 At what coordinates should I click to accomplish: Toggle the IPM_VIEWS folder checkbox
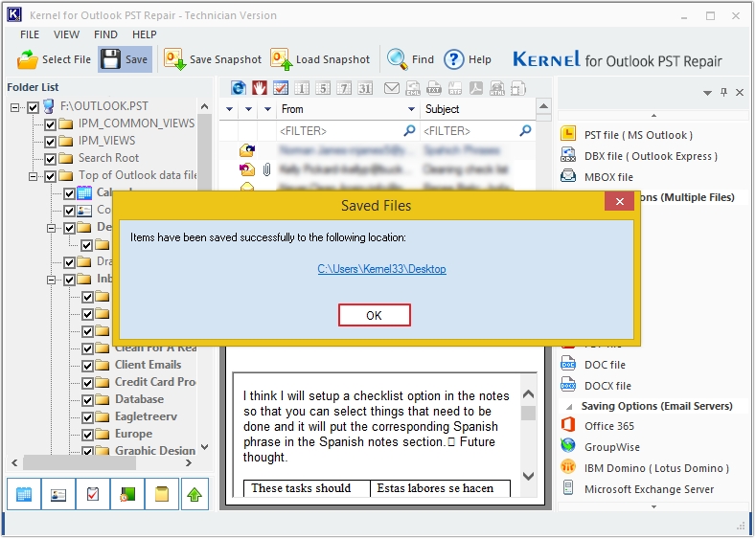[x=50, y=142]
